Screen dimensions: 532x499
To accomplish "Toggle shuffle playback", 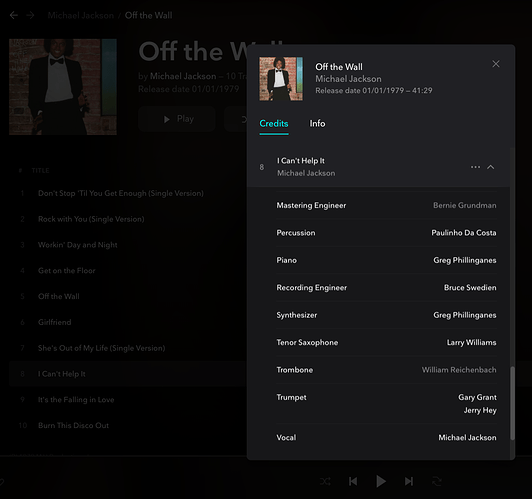I will [x=325, y=481].
